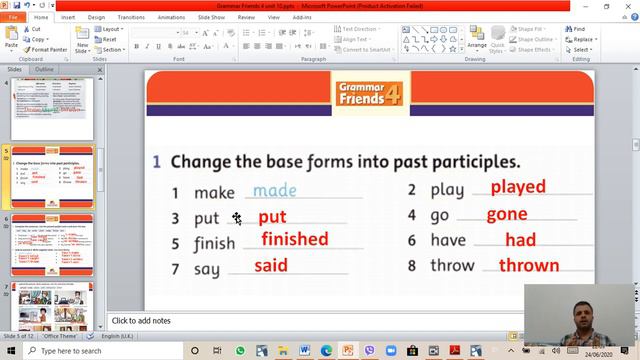Open the Transitions ribbon tab
Viewport: 640px width, 360px height.
131,18
